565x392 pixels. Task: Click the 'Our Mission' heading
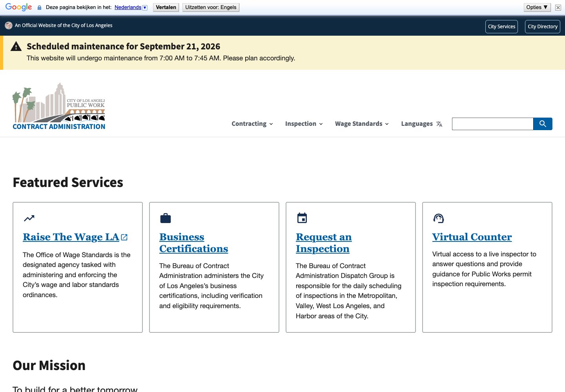49,366
